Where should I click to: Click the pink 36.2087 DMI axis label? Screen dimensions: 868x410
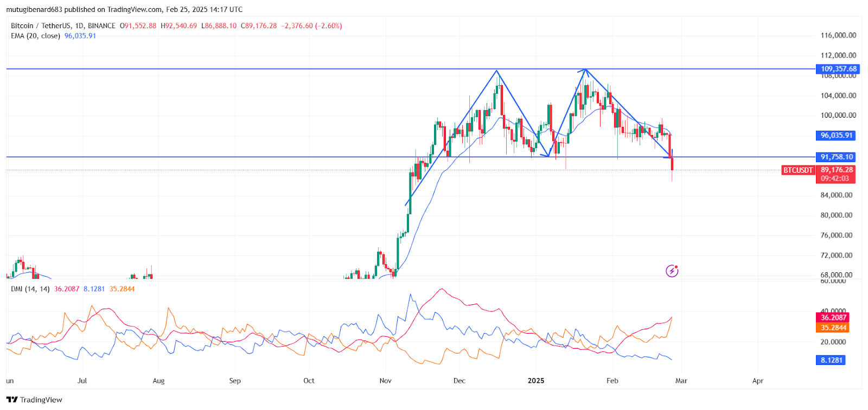[x=833, y=317]
